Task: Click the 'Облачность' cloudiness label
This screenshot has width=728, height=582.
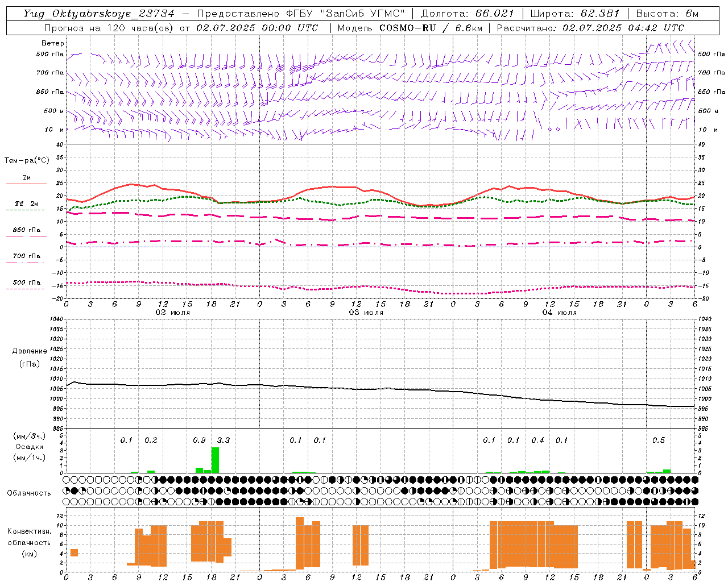Action: point(29,493)
